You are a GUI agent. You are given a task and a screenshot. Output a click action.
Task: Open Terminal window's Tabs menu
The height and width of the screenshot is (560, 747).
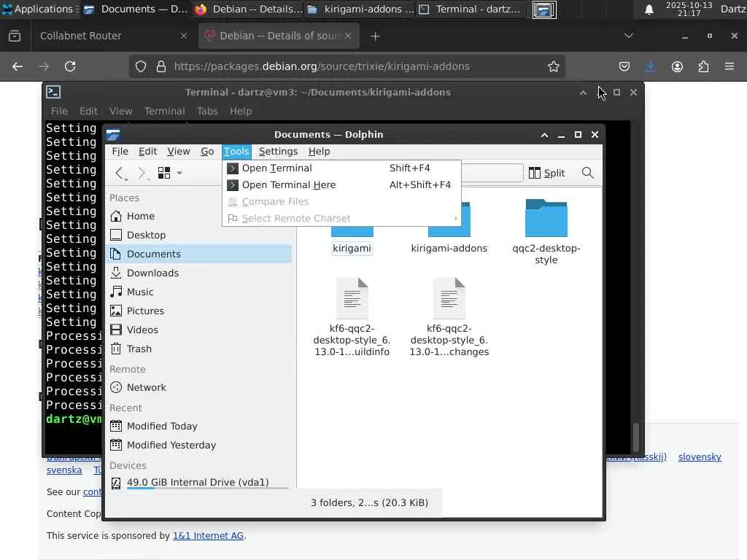(207, 111)
